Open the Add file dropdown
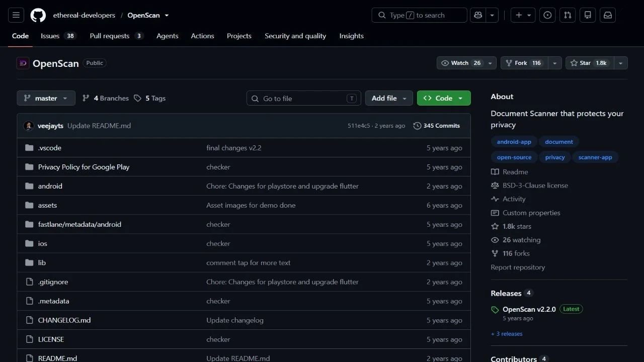The image size is (644, 362). tap(389, 98)
